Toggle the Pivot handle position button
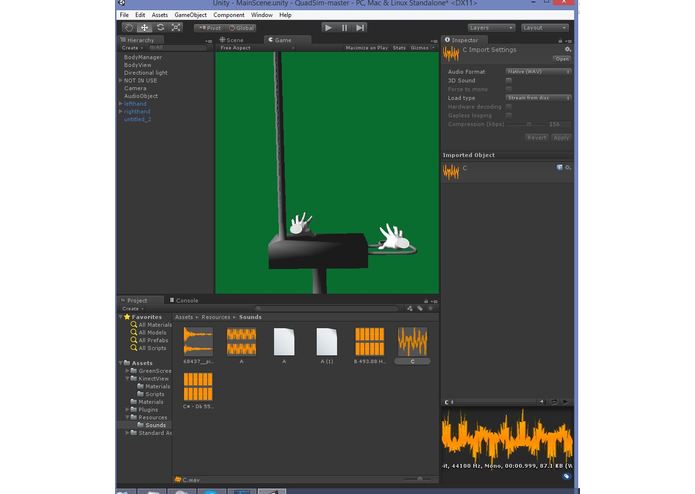 pos(210,28)
